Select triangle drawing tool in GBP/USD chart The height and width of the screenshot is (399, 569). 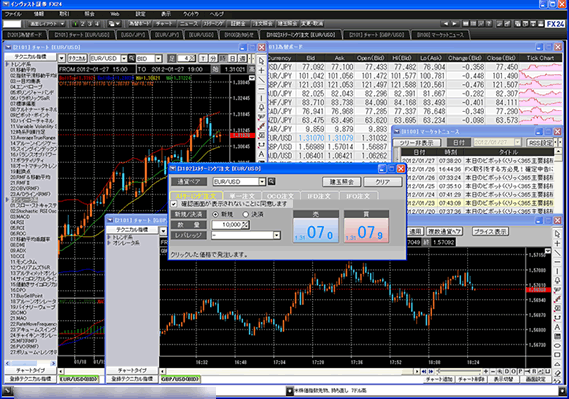(x=557, y=364)
